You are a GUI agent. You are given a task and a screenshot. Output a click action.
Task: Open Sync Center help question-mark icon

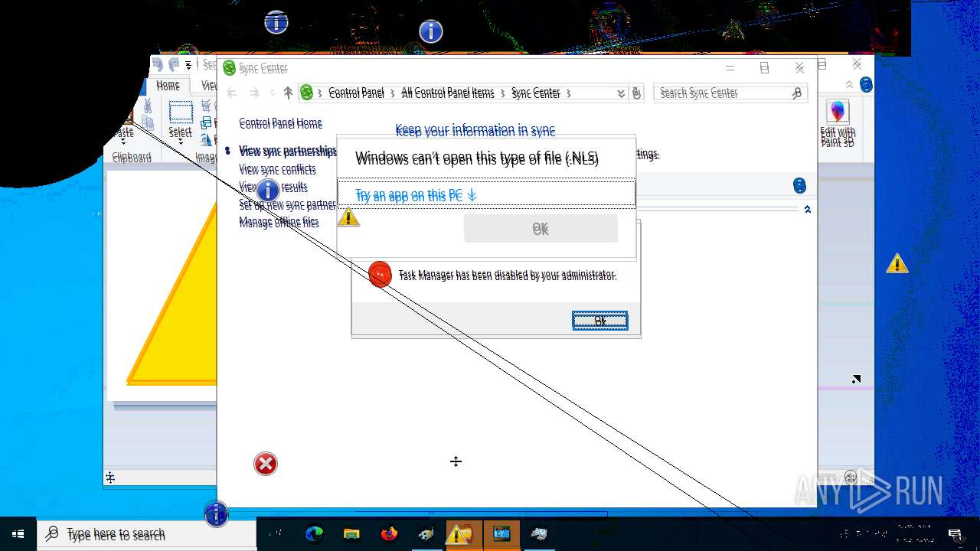pos(799,186)
